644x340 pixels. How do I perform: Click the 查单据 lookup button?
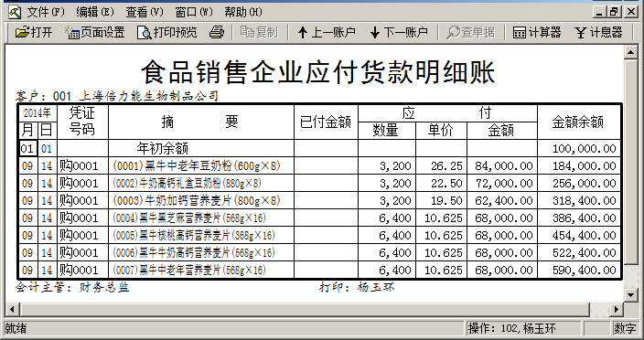point(471,32)
